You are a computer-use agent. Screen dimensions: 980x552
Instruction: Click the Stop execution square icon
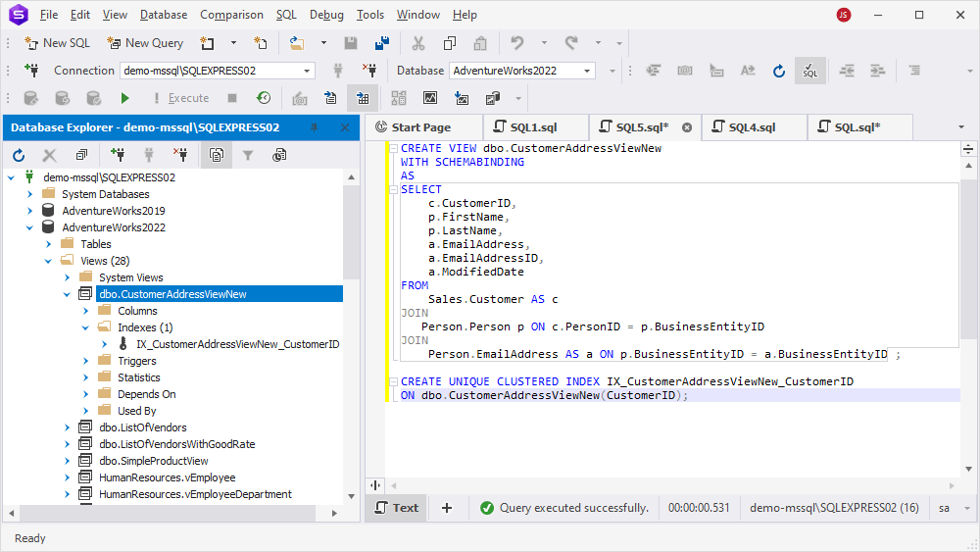(x=232, y=98)
